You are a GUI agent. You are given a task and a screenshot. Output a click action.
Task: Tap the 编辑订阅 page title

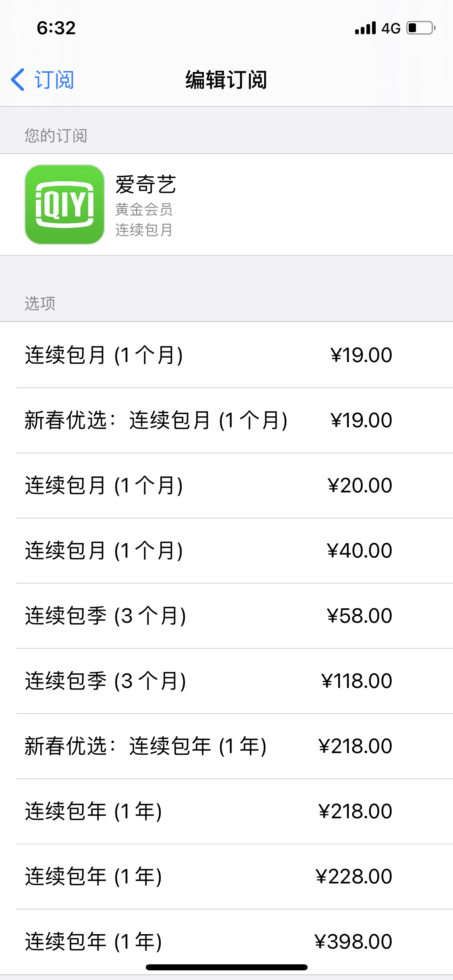[226, 80]
